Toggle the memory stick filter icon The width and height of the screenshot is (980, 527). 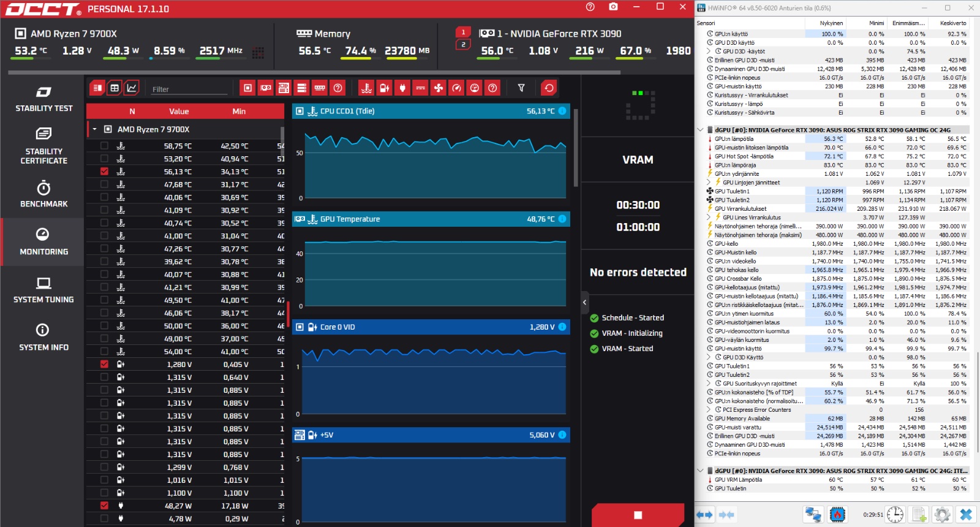pos(320,88)
